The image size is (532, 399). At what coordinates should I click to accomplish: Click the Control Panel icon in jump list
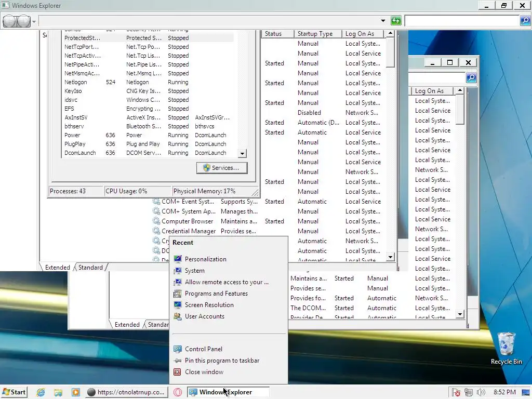click(178, 349)
